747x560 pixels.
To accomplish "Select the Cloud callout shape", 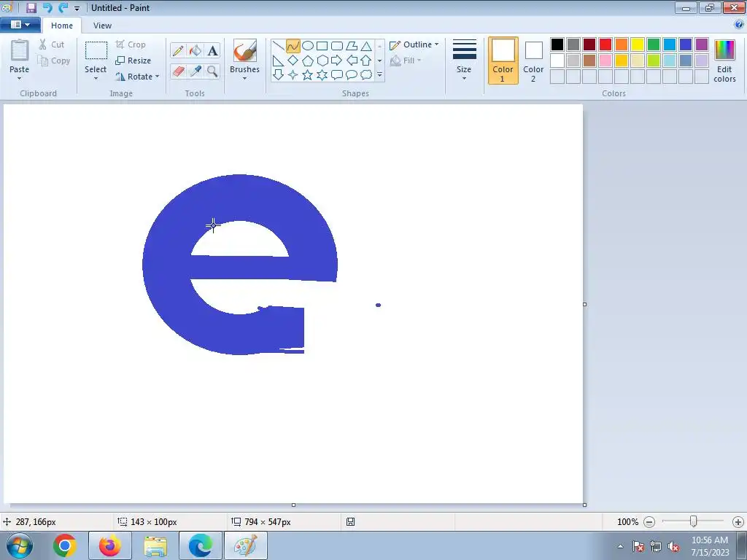I will click(366, 75).
